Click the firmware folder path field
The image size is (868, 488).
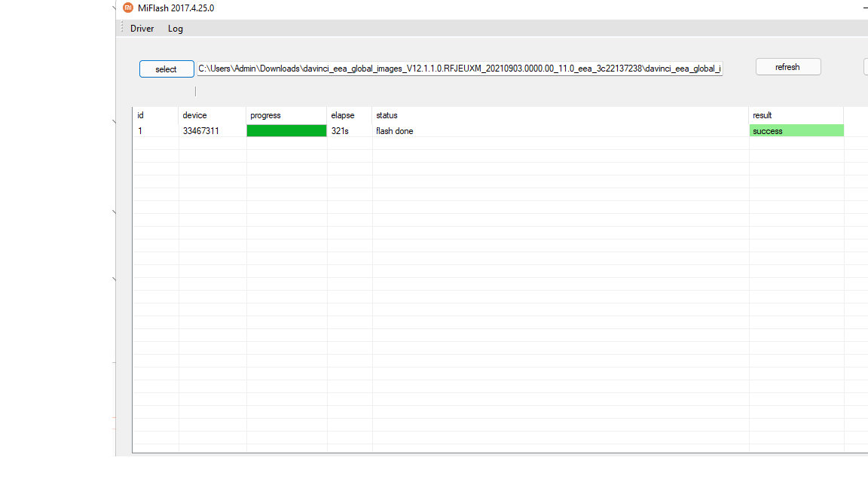[460, 69]
